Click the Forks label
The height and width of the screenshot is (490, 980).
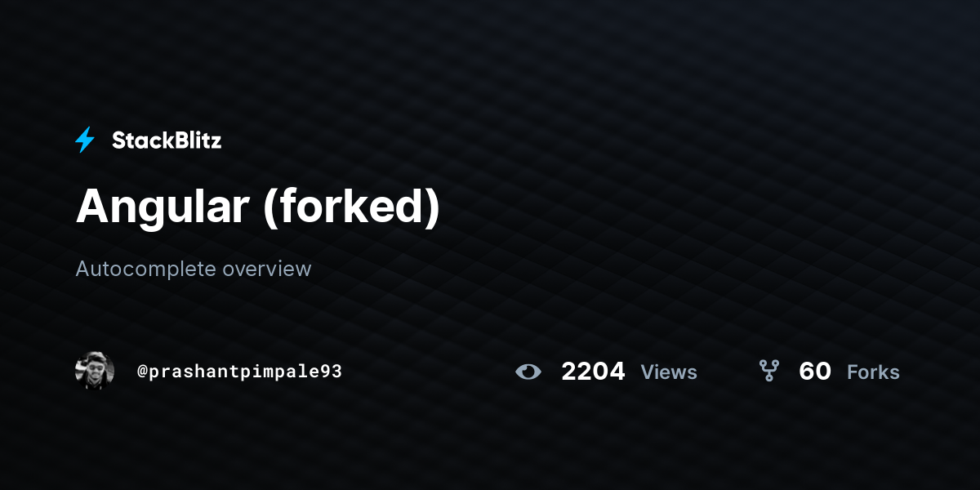coord(873,372)
